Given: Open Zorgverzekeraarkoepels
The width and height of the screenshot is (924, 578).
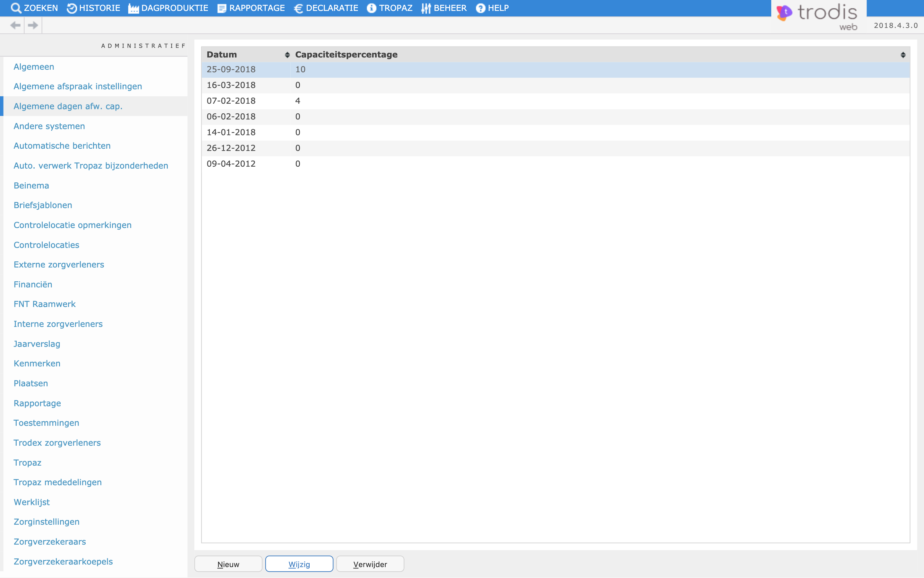Looking at the screenshot, I should [x=64, y=562].
